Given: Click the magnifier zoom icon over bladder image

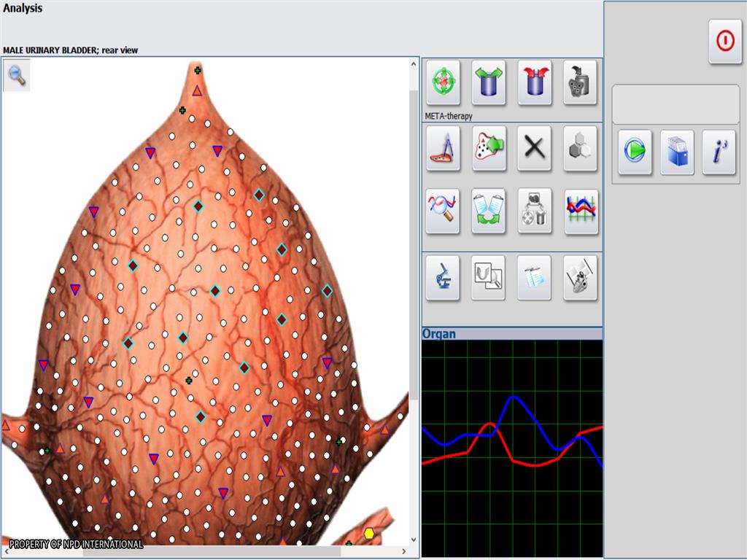Looking at the screenshot, I should click(x=17, y=75).
